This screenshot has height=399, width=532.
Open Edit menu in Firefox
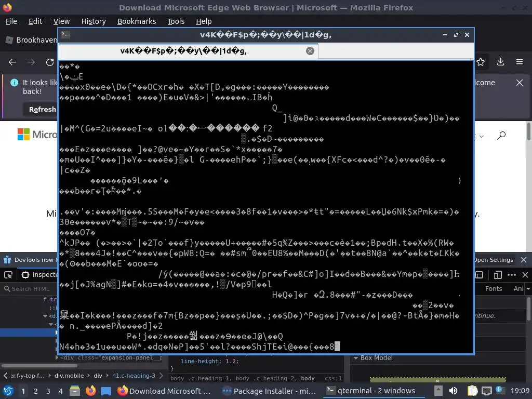35,21
